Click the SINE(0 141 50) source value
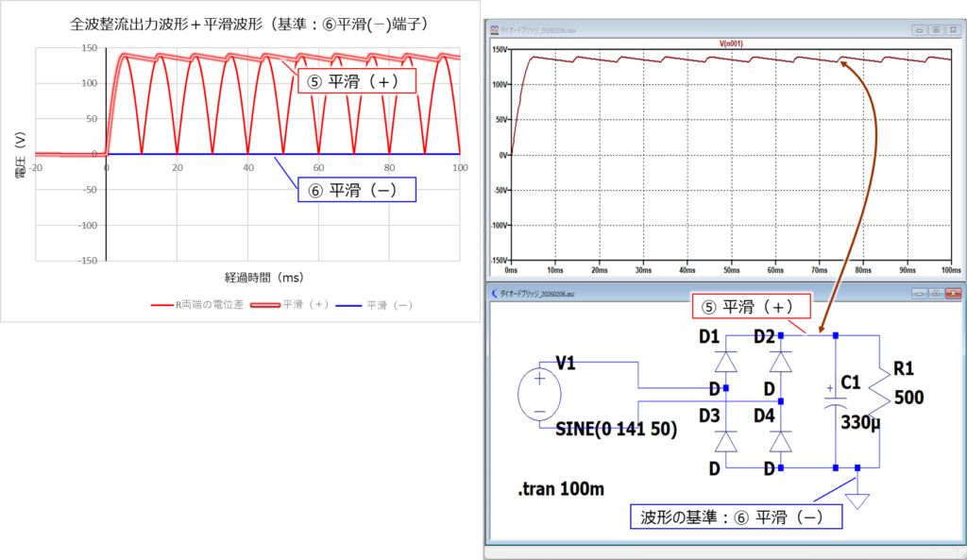The width and height of the screenshot is (967, 560). 615,429
